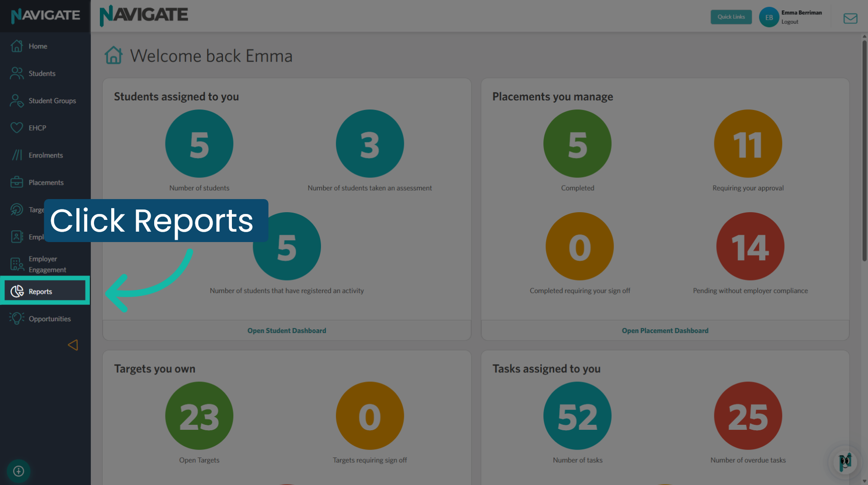The image size is (868, 485).
Task: Click the EHCP heart icon
Action: pyautogui.click(x=17, y=128)
